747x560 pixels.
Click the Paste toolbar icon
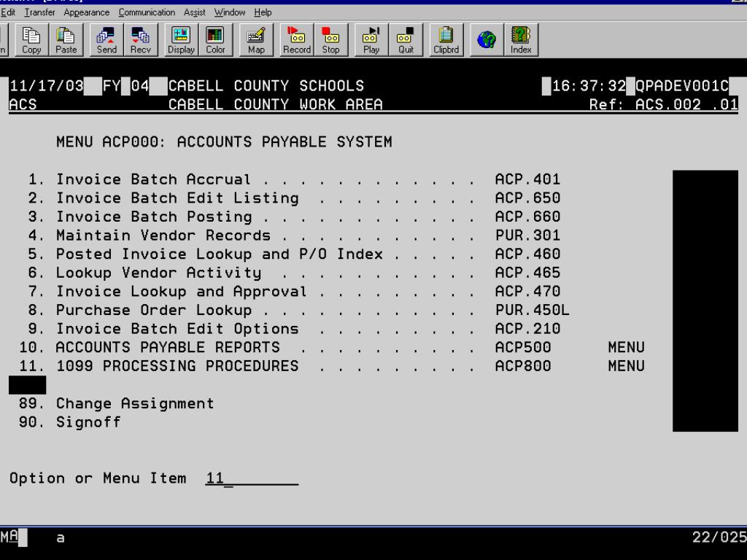[66, 40]
